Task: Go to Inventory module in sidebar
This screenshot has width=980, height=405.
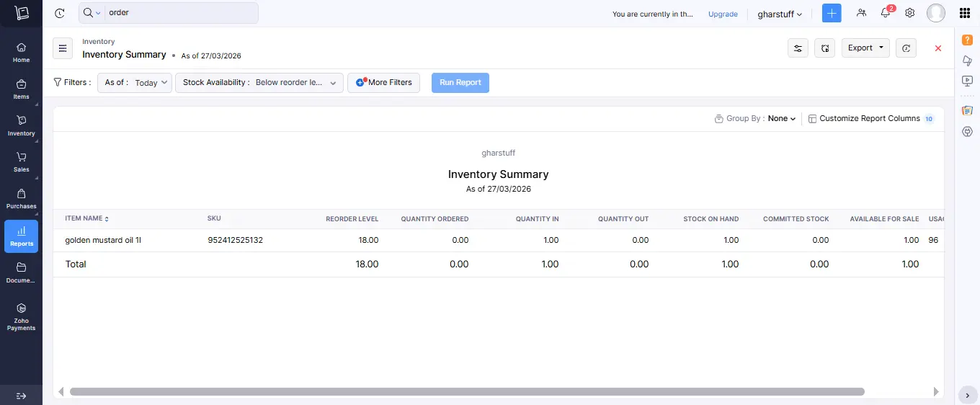Action: 21,126
